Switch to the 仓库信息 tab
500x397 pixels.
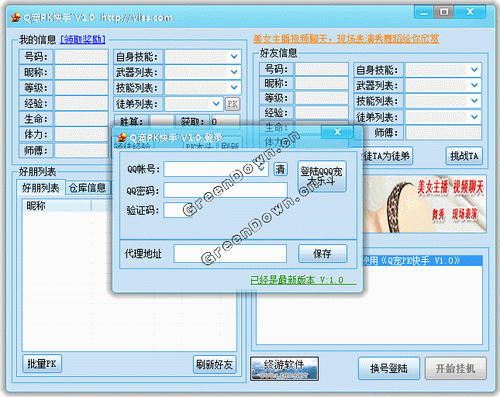tap(87, 188)
